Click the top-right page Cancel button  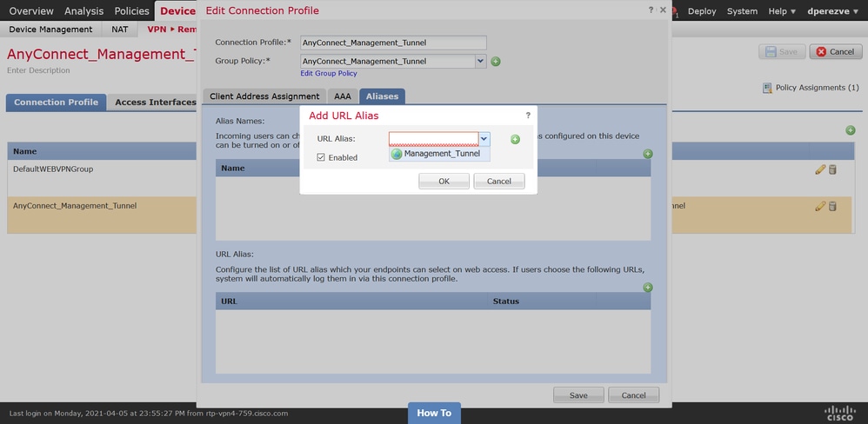coord(836,51)
